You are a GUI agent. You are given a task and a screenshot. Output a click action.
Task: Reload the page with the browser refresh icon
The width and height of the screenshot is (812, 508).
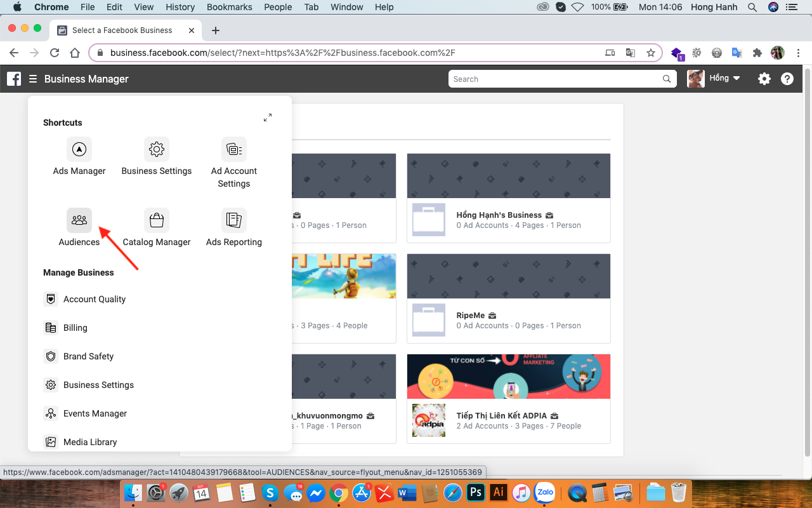click(x=55, y=53)
